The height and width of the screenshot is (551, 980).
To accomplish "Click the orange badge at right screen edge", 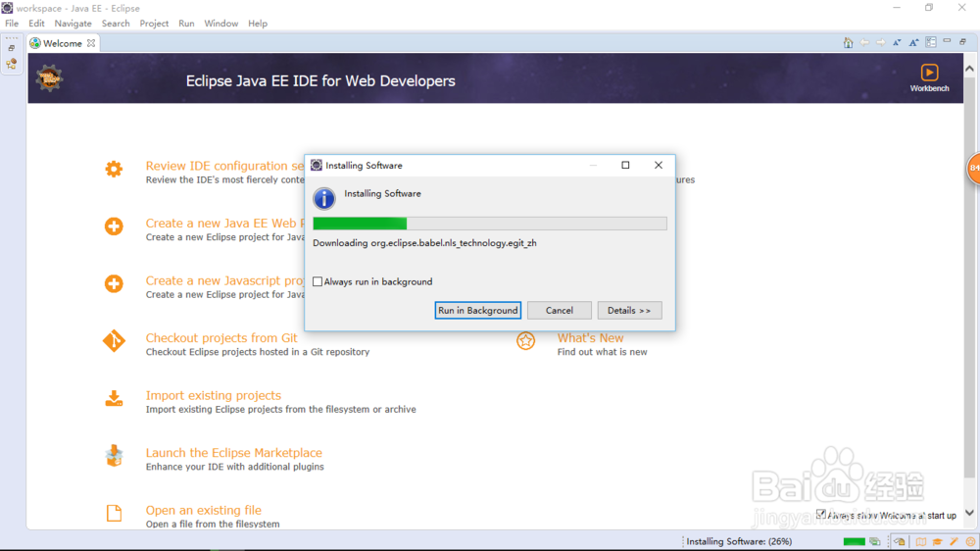I will pos(974,169).
